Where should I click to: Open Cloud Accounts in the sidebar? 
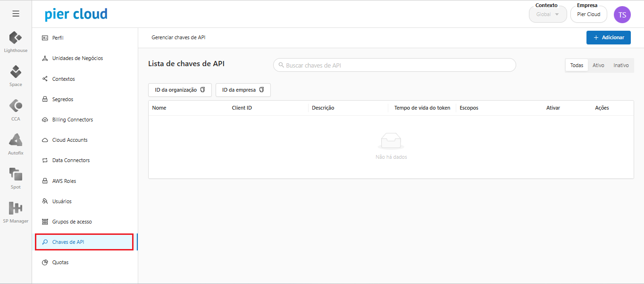click(x=70, y=140)
